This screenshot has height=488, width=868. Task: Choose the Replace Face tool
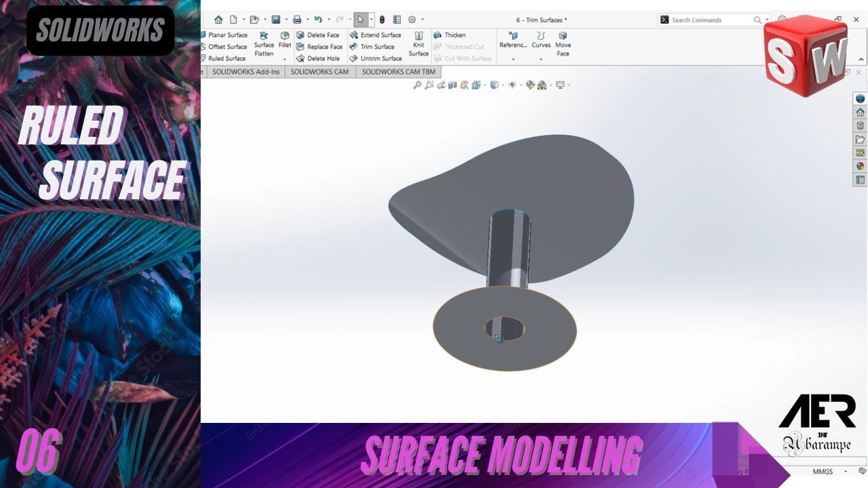click(319, 47)
